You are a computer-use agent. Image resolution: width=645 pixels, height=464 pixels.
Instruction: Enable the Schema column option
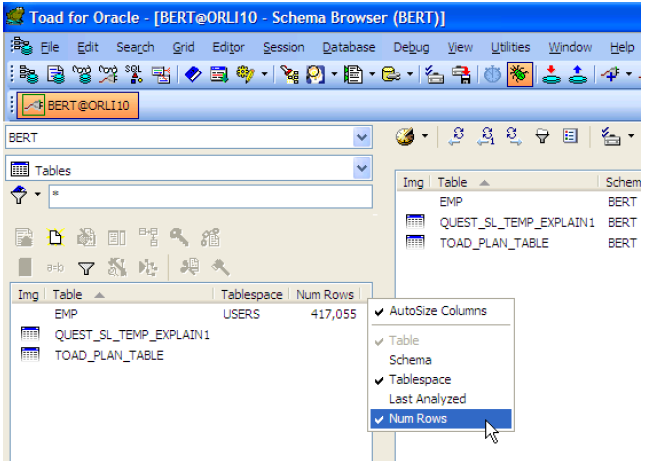(x=441, y=360)
